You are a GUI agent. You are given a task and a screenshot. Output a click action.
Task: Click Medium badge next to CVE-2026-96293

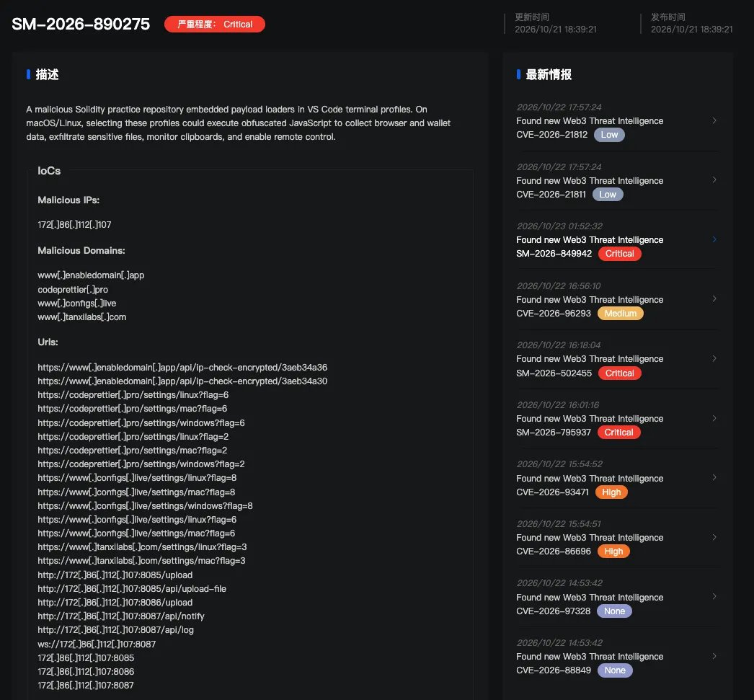(x=621, y=314)
